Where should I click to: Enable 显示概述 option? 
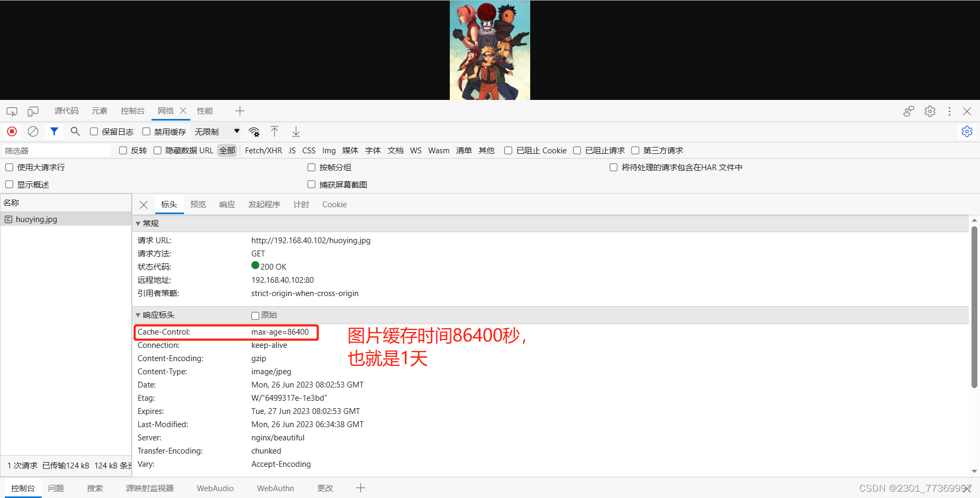(9, 184)
